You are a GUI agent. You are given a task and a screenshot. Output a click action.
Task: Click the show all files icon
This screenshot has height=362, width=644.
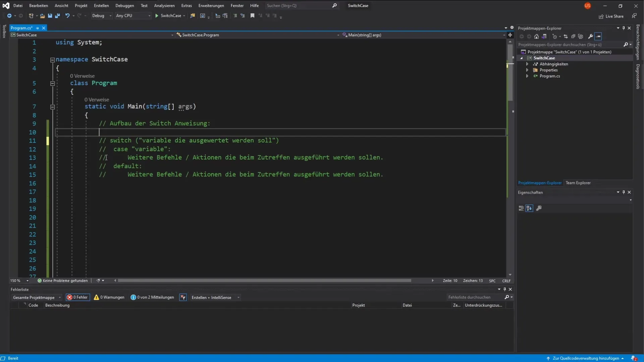tap(581, 37)
